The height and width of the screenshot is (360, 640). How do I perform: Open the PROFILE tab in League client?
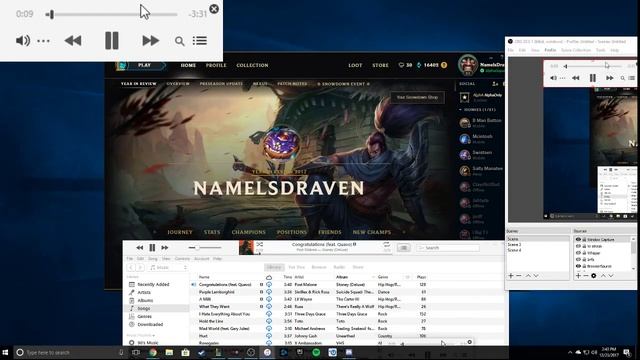click(216, 65)
